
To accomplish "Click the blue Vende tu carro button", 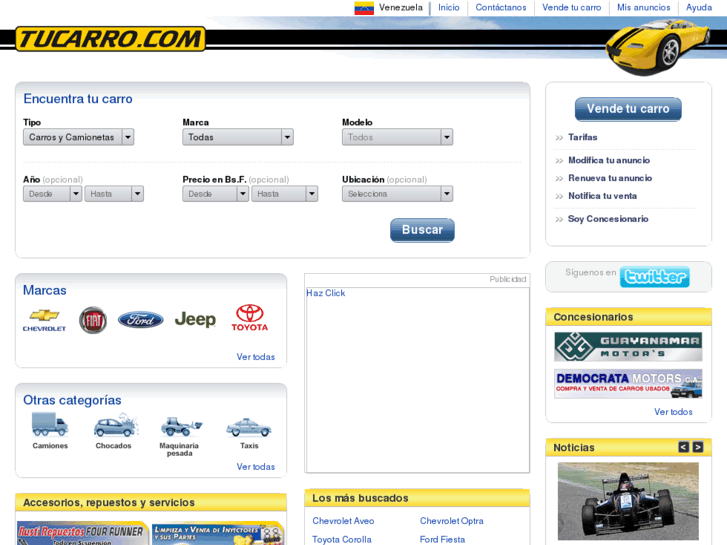I will click(628, 109).
